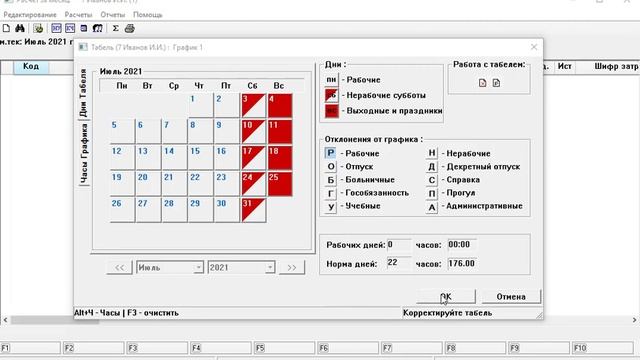Select Saturday 10 in calendar
Image resolution: width=640 pixels, height=360 pixels.
click(x=253, y=131)
